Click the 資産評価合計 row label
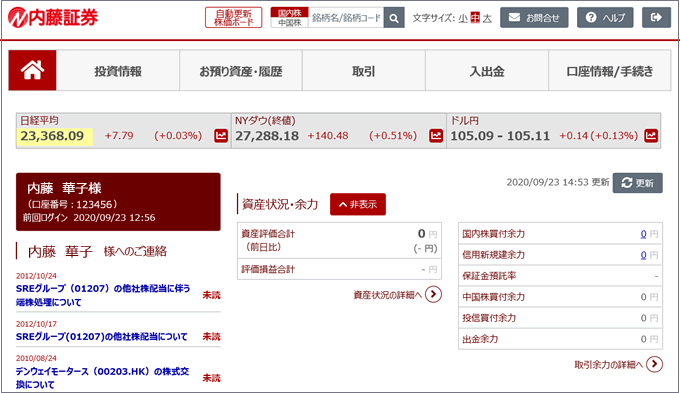 (268, 234)
